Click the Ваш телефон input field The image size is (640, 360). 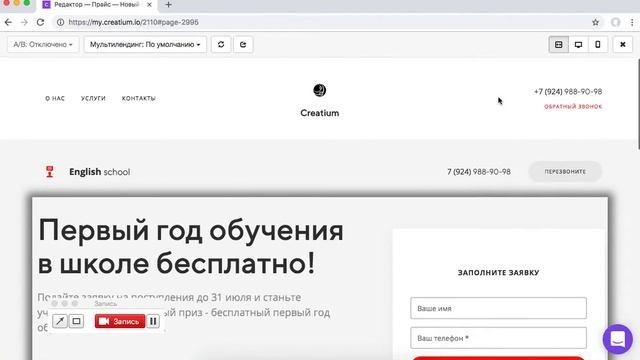498,338
